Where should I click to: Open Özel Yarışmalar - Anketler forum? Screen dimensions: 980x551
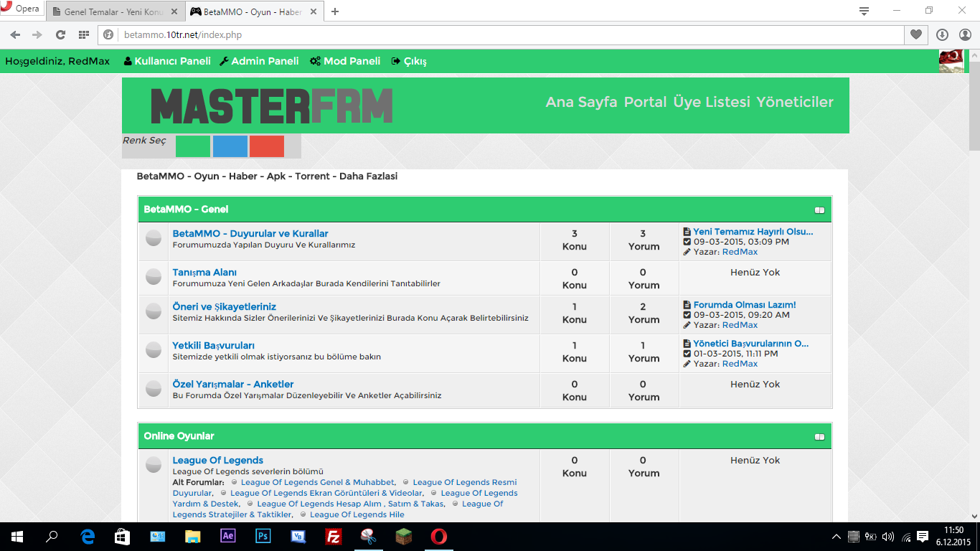point(233,385)
